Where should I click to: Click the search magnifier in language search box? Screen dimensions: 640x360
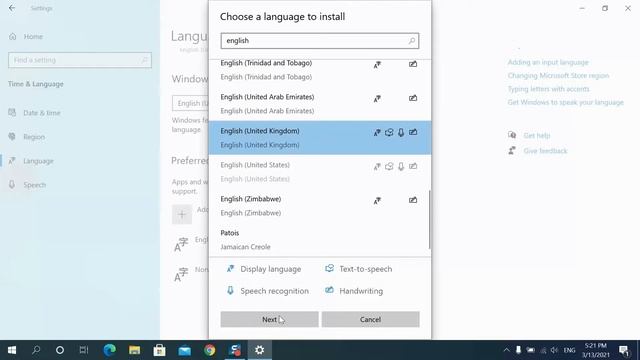tap(411, 41)
